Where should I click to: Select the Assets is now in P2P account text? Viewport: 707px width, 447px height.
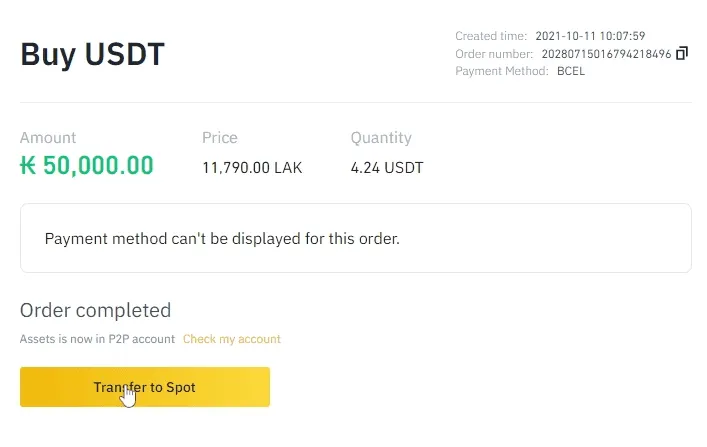[x=97, y=339]
